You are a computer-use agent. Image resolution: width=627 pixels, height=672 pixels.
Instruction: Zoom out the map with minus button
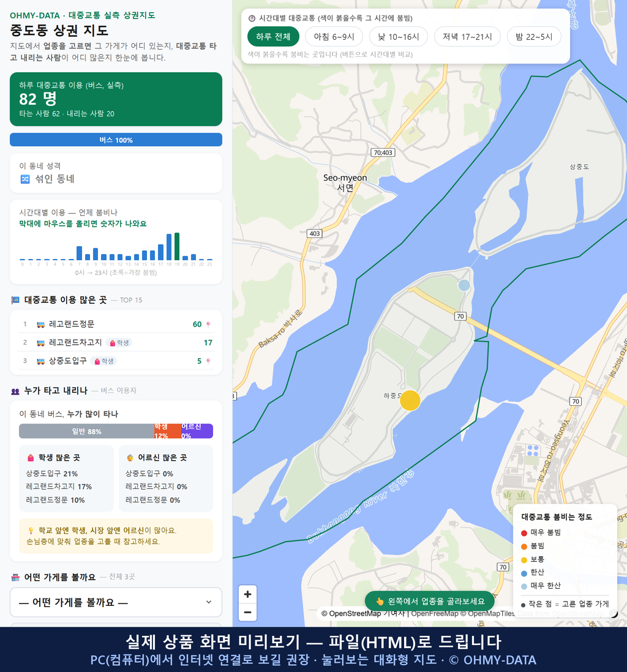pyautogui.click(x=247, y=612)
